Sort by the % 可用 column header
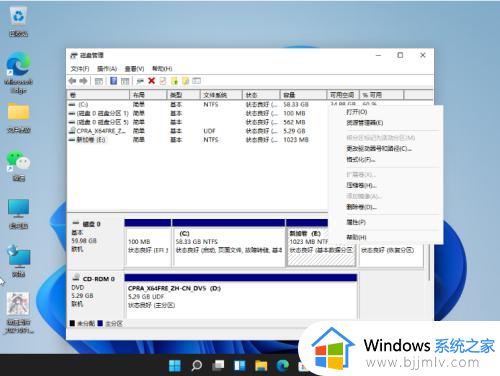 [x=381, y=95]
